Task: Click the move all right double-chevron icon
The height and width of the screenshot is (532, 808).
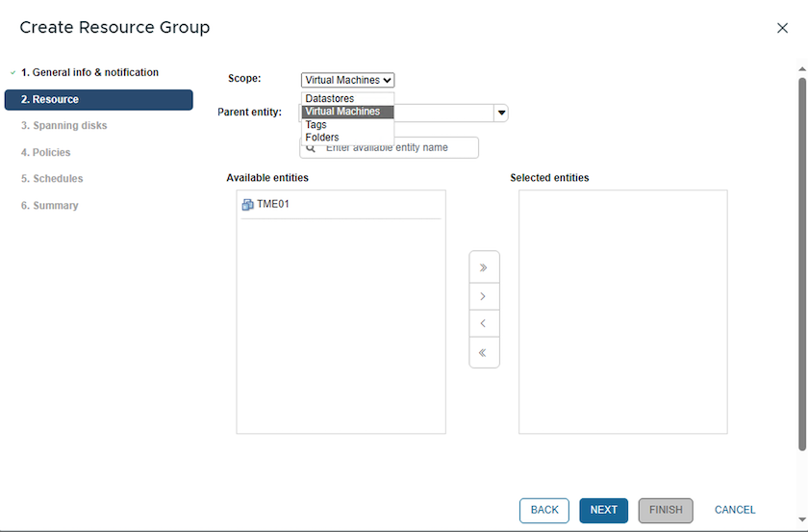Action: (483, 267)
